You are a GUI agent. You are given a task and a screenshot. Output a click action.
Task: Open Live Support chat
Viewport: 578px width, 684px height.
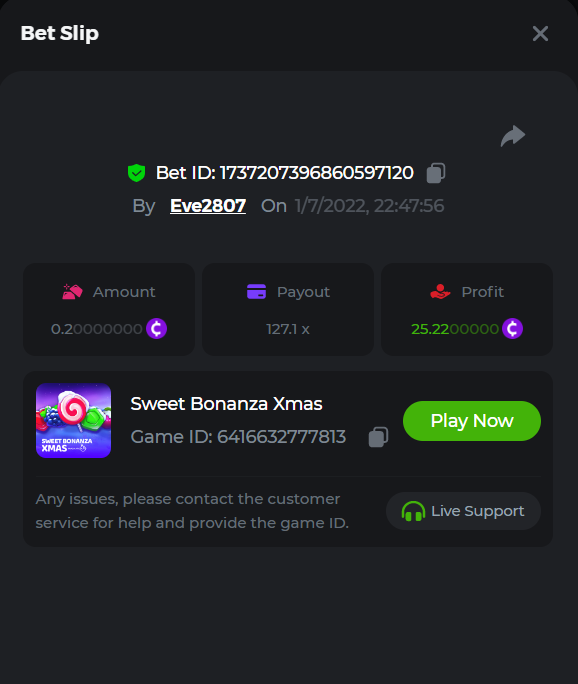[x=463, y=511]
